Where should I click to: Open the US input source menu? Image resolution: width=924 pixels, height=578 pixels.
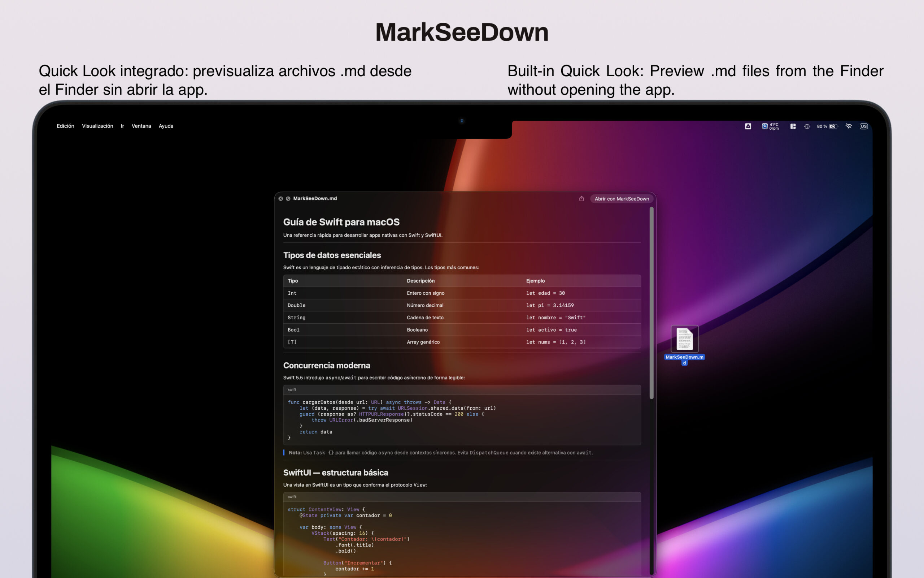tap(864, 126)
